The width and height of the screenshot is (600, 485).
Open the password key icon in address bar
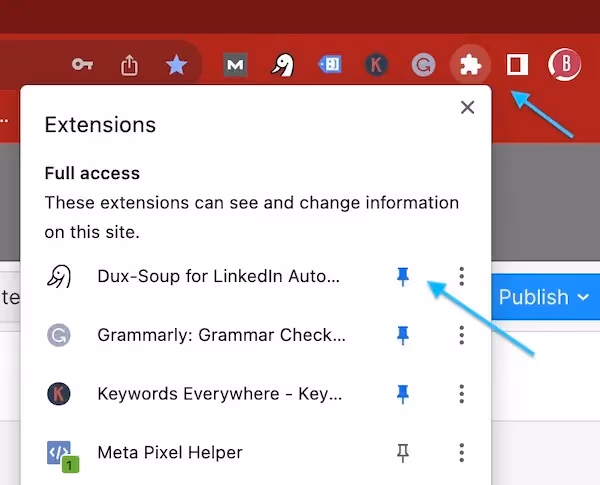pyautogui.click(x=82, y=64)
